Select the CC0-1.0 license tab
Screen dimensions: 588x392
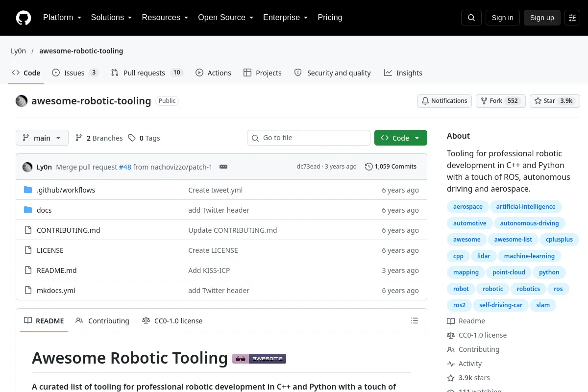[x=172, y=321]
